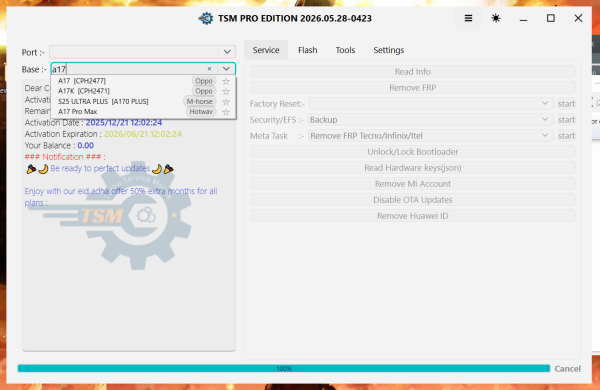This screenshot has height=390, width=600.
Task: Click the 100% progress bar
Action: (x=284, y=369)
